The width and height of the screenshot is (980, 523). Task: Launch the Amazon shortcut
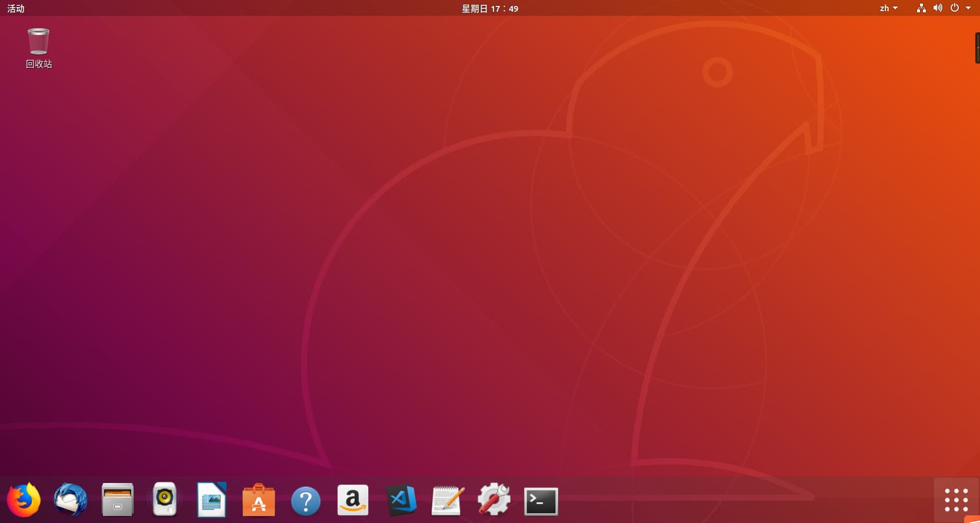pos(353,500)
